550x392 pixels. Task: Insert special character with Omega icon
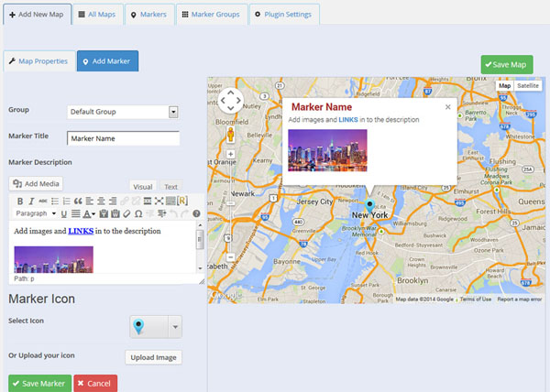pyautogui.click(x=138, y=213)
